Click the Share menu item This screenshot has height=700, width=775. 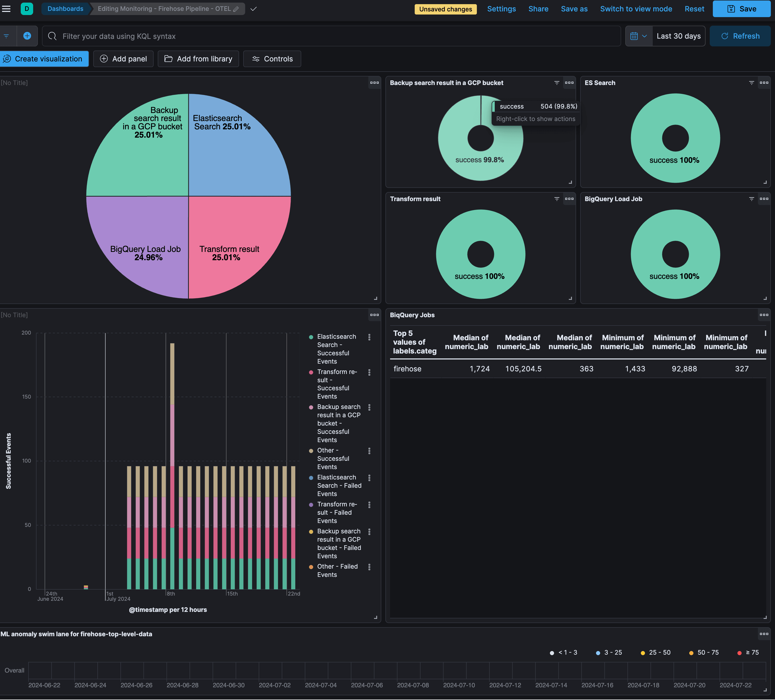538,9
